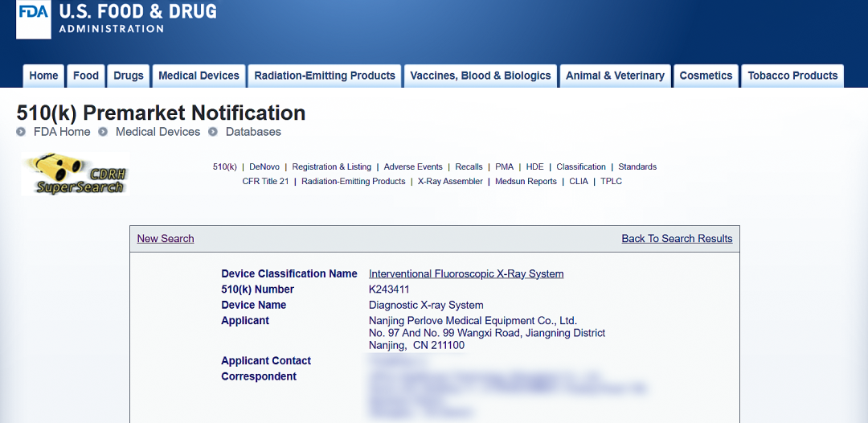The image size is (868, 423).
Task: Open the CDRH SuperSearch binoculars image
Action: coord(76,174)
